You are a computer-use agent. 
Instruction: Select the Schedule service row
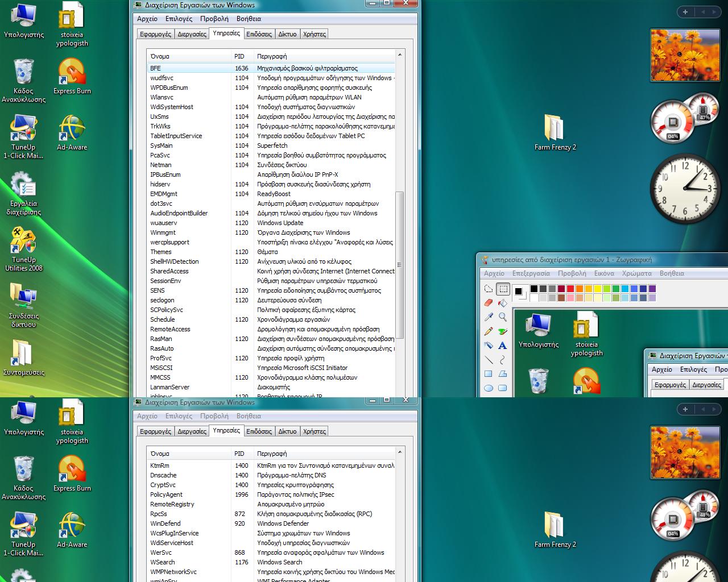coord(271,319)
